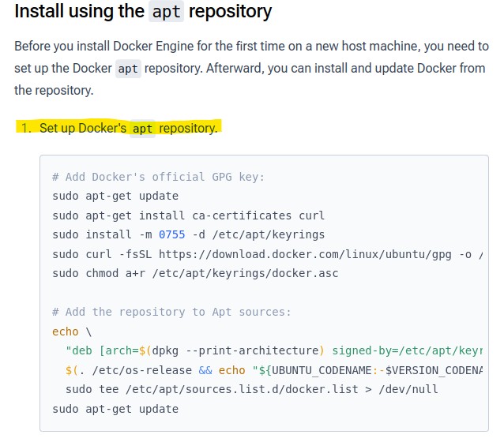Screen dimensions: 504x442
Task: Click the inline 'apt' code in heading
Action: tap(166, 12)
